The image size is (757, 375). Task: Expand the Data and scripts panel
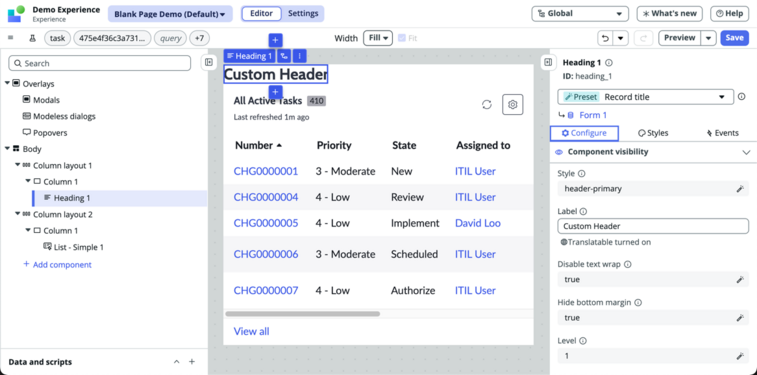177,361
